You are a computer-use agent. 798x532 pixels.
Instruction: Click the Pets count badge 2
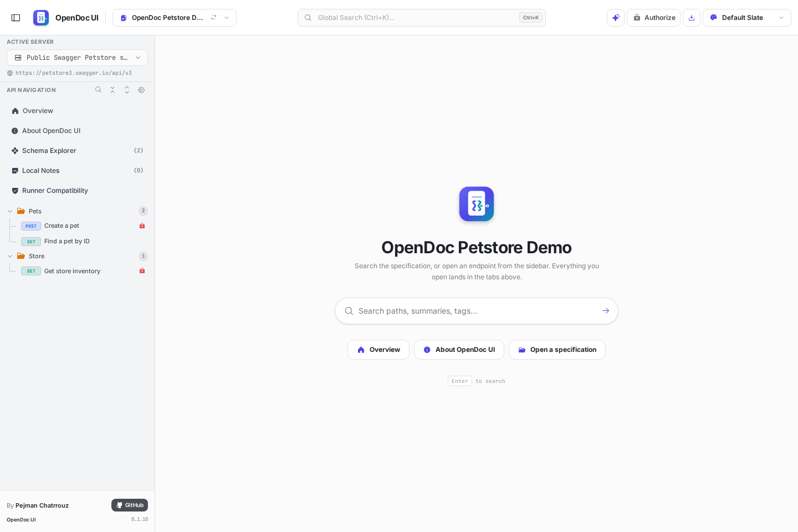(x=143, y=211)
